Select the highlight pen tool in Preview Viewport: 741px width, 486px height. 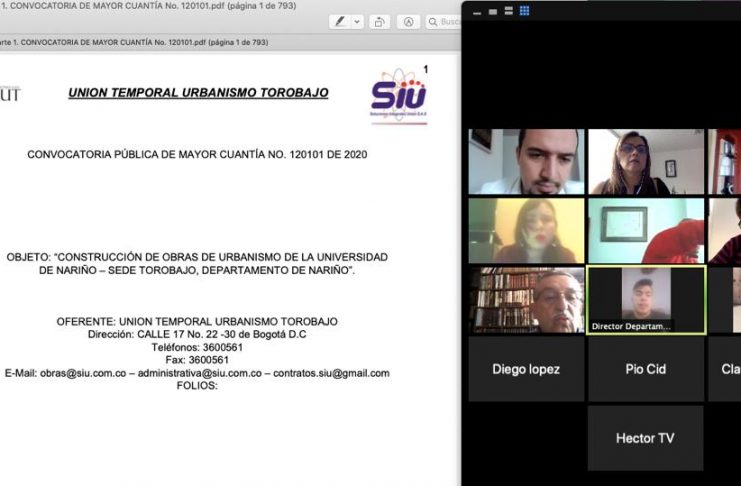[x=340, y=22]
